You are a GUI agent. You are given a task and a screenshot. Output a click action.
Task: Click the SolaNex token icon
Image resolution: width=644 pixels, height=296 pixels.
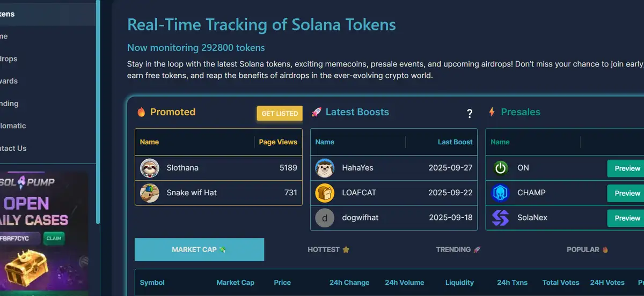pos(500,218)
